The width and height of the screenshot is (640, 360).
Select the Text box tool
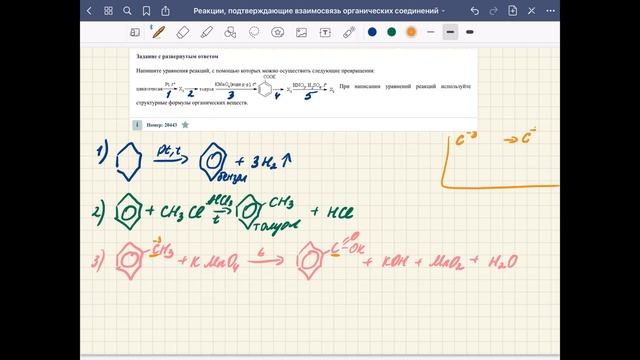[x=325, y=32]
